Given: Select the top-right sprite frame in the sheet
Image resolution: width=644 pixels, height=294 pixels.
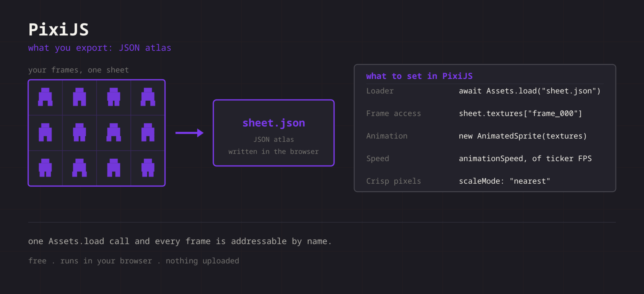Looking at the screenshot, I should pos(148,97).
